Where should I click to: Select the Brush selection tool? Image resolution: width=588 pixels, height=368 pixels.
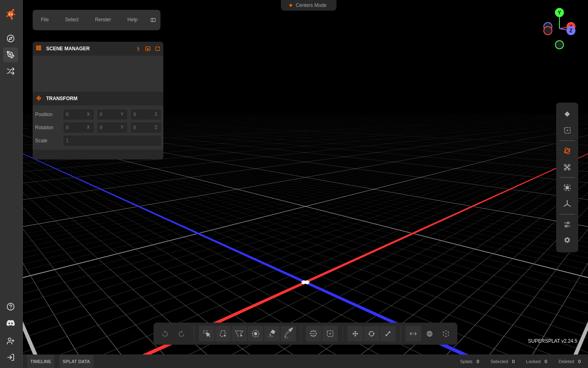pyautogui.click(x=256, y=334)
